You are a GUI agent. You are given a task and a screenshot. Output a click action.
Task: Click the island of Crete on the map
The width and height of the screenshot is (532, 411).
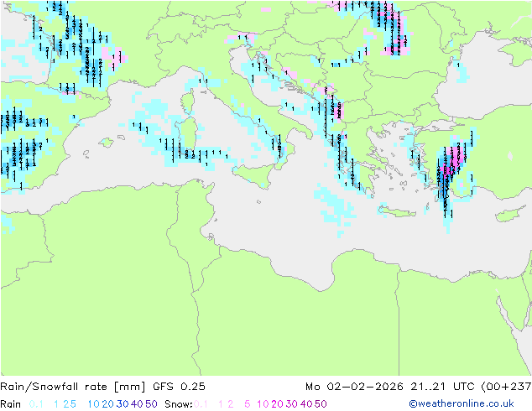pyautogui.click(x=396, y=211)
